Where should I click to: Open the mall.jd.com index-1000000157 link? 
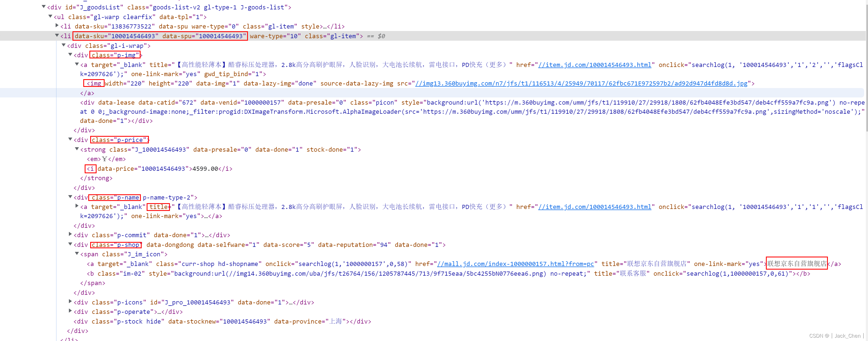(x=515, y=264)
